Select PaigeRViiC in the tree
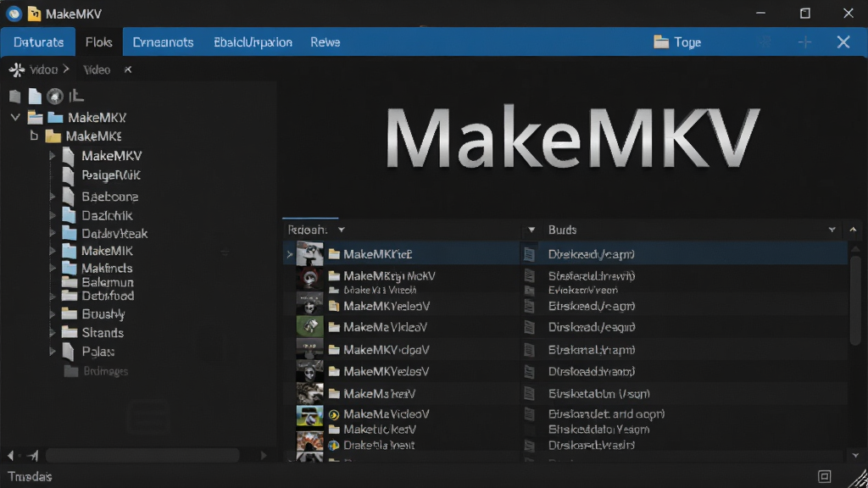 [x=111, y=175]
